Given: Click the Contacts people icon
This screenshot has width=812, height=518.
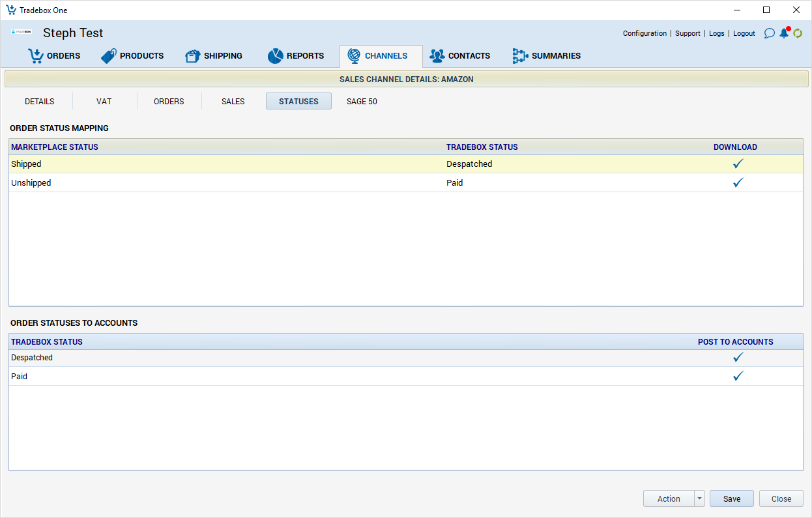Looking at the screenshot, I should click(x=437, y=56).
